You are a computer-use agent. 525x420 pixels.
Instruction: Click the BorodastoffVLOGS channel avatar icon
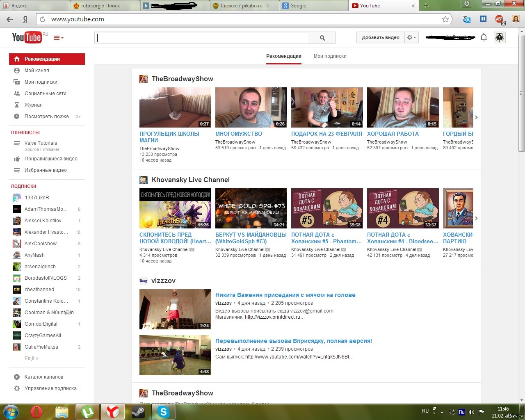point(17,278)
